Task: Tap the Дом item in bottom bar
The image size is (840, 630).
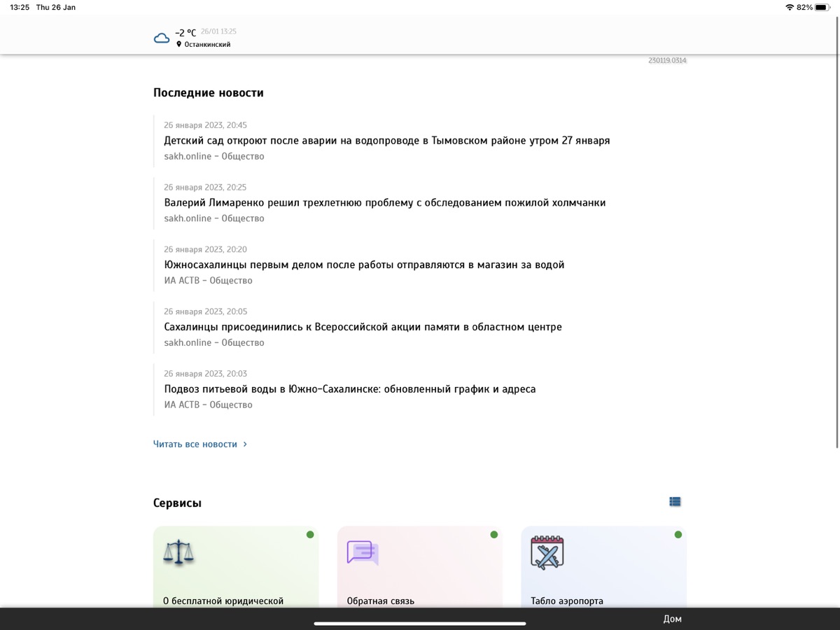Action: click(x=672, y=619)
